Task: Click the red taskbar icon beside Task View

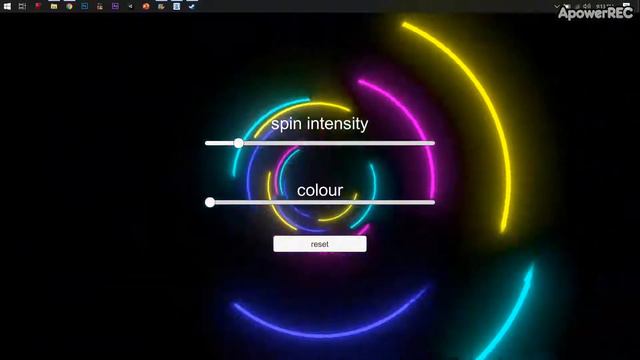Action: click(x=38, y=6)
